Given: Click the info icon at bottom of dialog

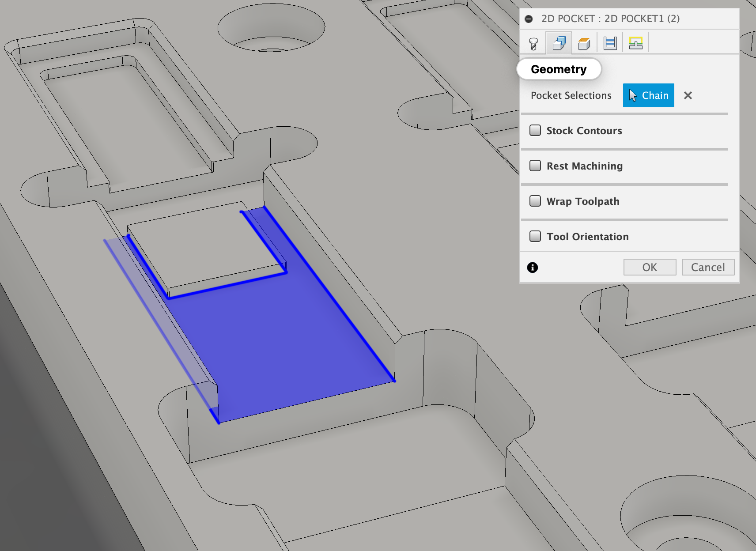Looking at the screenshot, I should 533,267.
